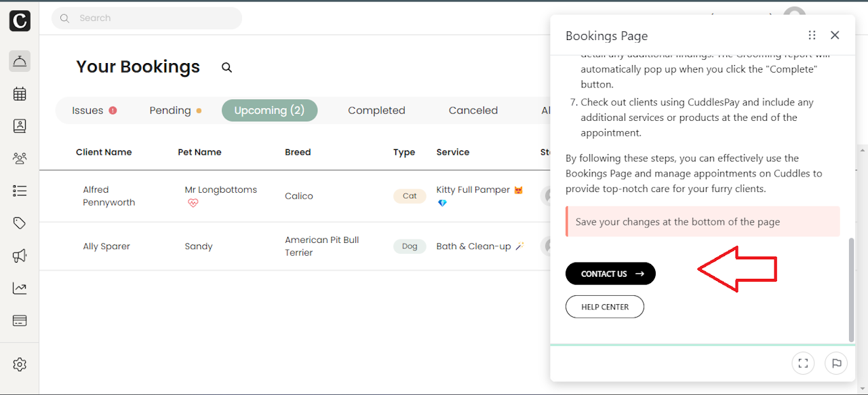Open the price tag icon in sidebar
The image size is (868, 395).
pyautogui.click(x=20, y=223)
